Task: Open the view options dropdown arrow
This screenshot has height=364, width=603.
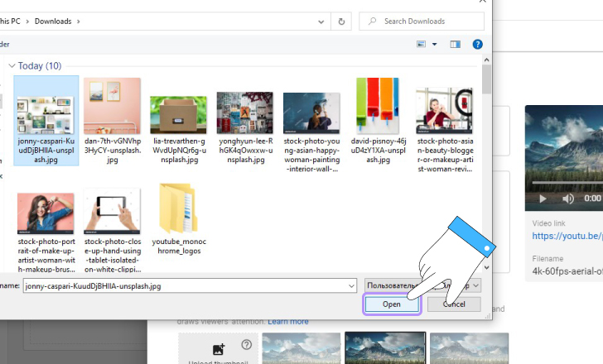Action: 435,44
